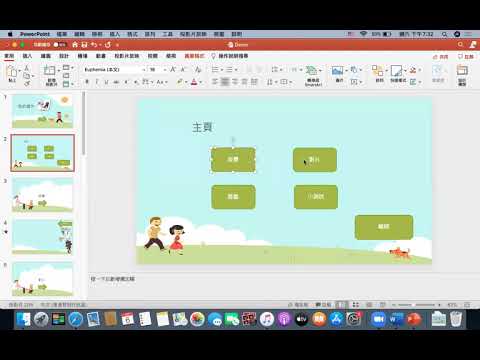Click the Comments button
Image resolution: width=480 pixels, height=360 pixels.
[466, 57]
